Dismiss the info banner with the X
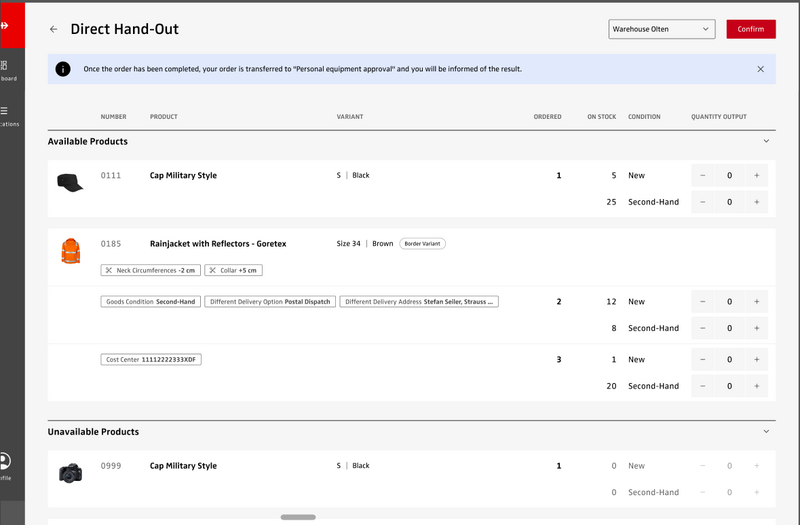800x525 pixels. click(x=760, y=69)
